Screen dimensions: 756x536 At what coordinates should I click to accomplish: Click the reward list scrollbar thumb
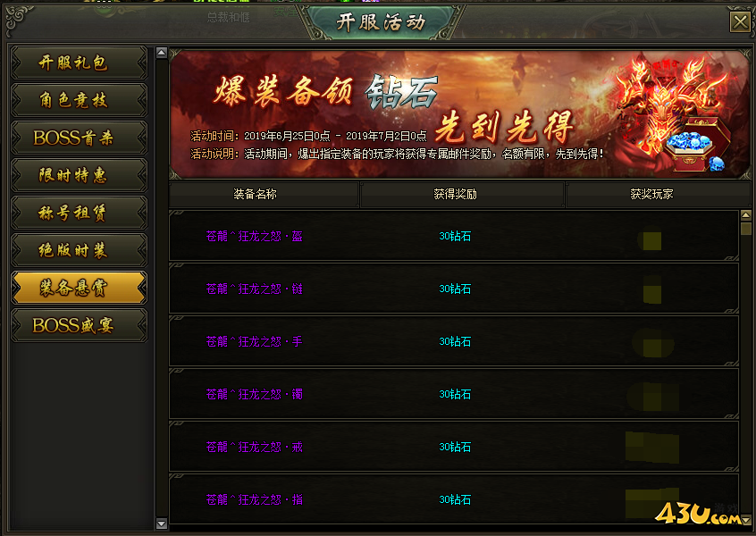(x=745, y=228)
